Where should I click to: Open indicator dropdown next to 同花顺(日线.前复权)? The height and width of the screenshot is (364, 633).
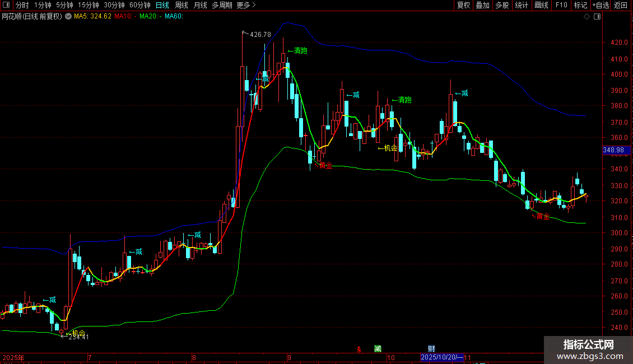coord(68,17)
